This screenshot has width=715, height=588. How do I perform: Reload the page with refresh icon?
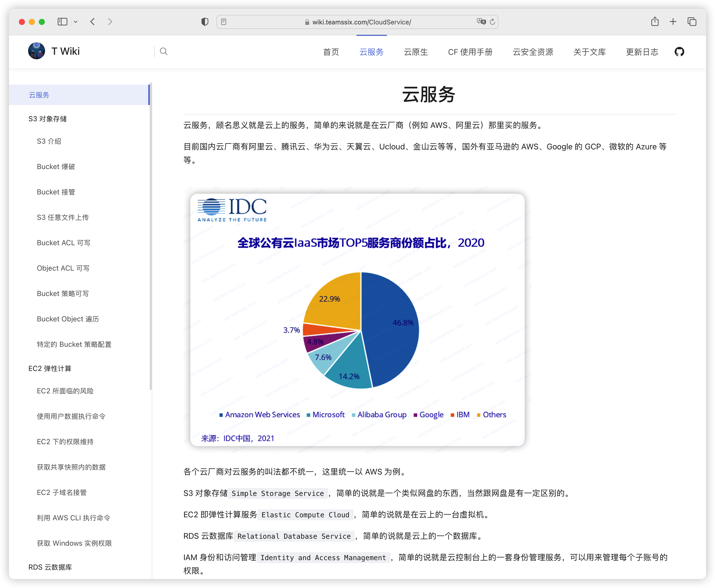coord(493,22)
